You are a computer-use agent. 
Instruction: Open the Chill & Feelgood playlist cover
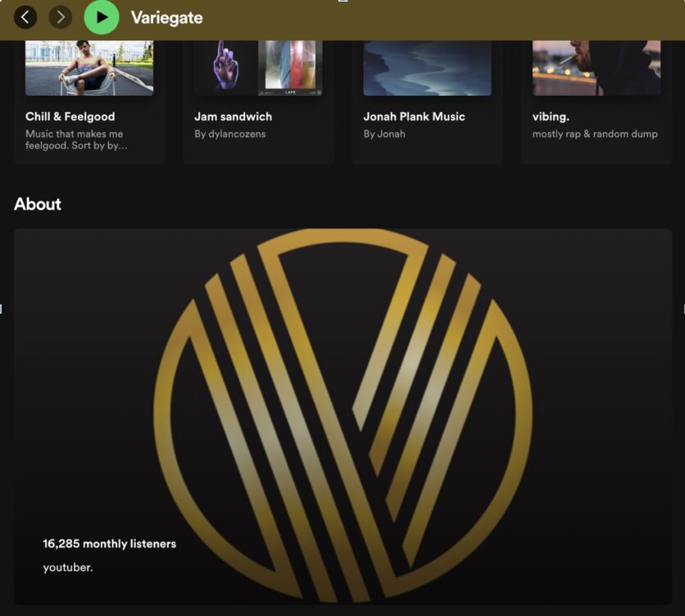[89, 68]
